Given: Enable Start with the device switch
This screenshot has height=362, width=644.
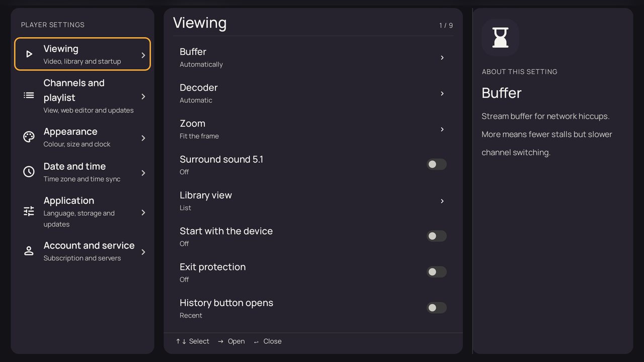Looking at the screenshot, I should click(437, 236).
